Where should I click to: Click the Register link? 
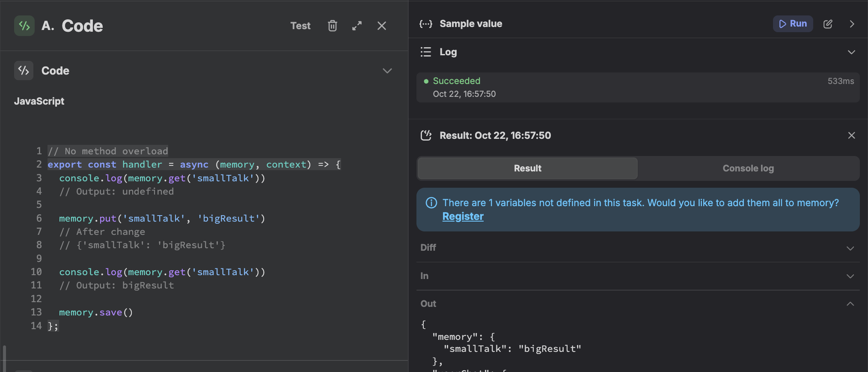(x=463, y=216)
